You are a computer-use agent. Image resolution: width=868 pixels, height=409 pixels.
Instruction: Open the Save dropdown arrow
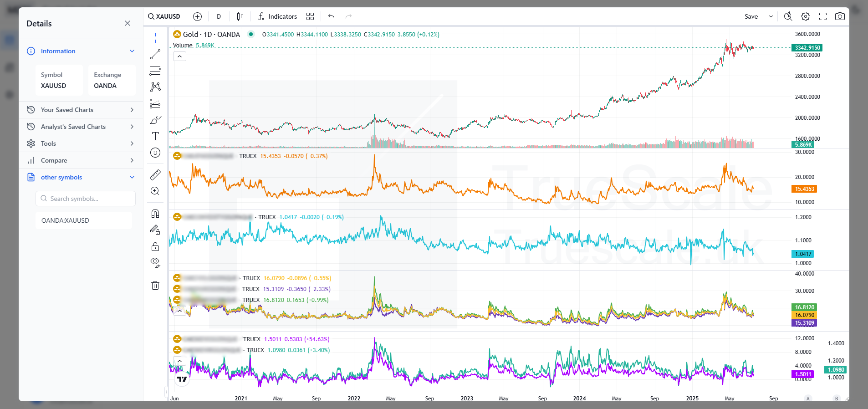tap(771, 16)
